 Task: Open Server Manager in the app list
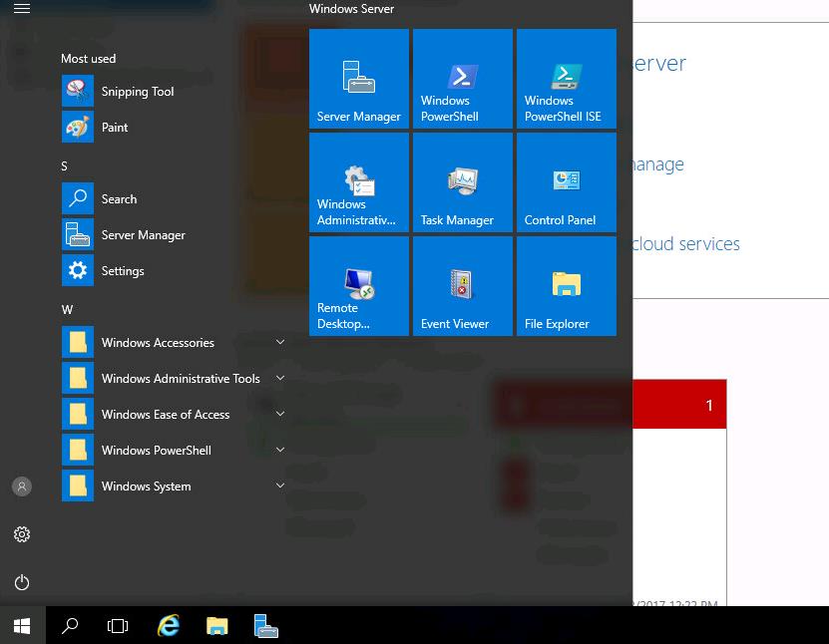(175, 234)
